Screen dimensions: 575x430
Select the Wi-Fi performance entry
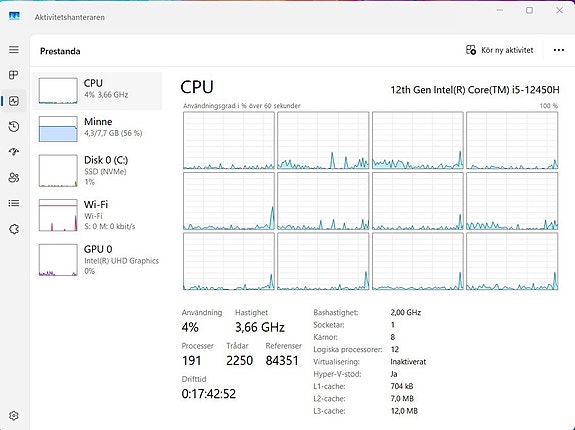98,215
